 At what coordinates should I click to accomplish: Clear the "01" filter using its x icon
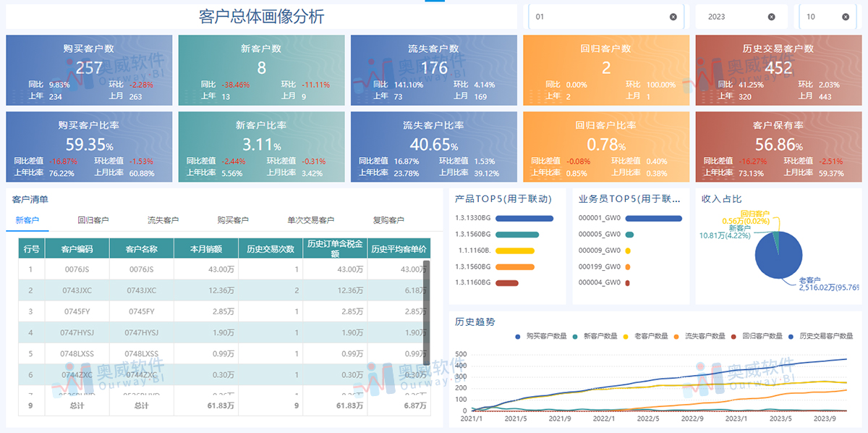[673, 17]
